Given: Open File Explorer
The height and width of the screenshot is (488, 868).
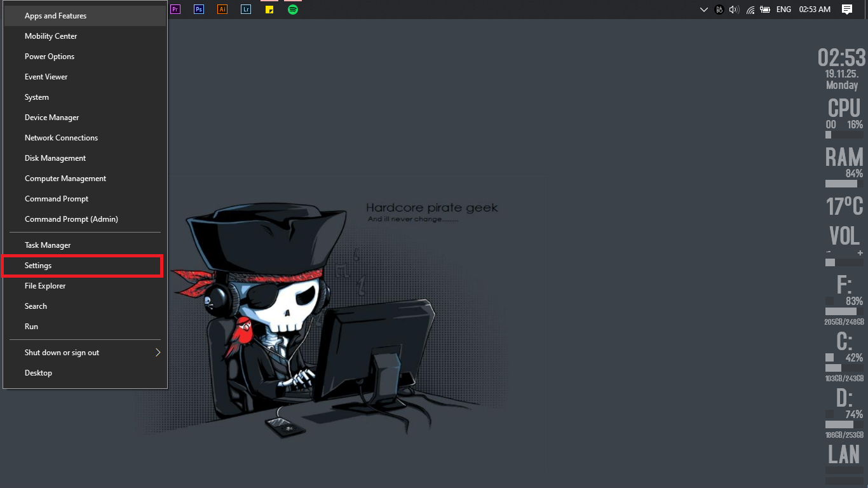Looking at the screenshot, I should (85, 286).
